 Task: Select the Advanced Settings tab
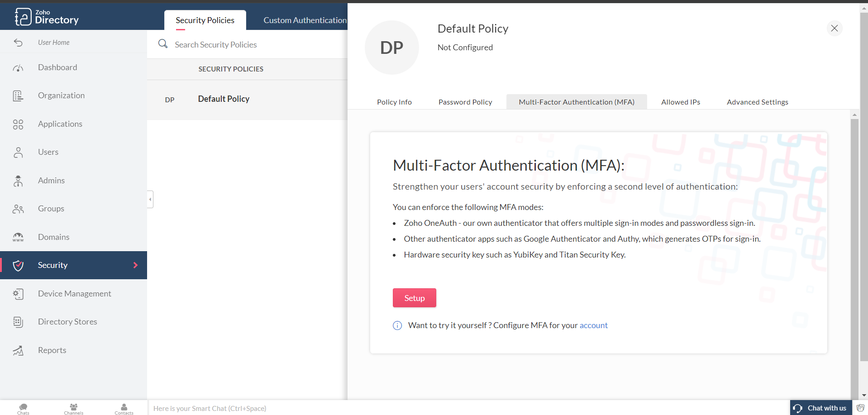(757, 102)
